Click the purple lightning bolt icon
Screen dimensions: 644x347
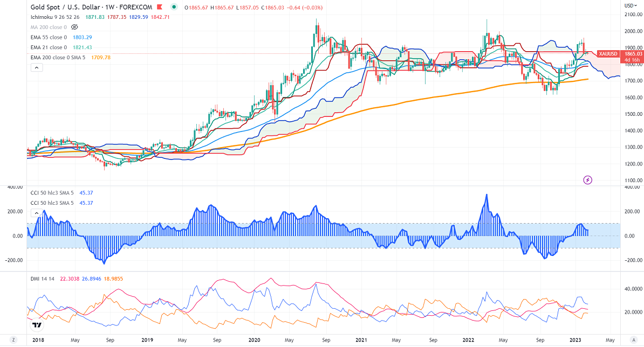tap(588, 179)
